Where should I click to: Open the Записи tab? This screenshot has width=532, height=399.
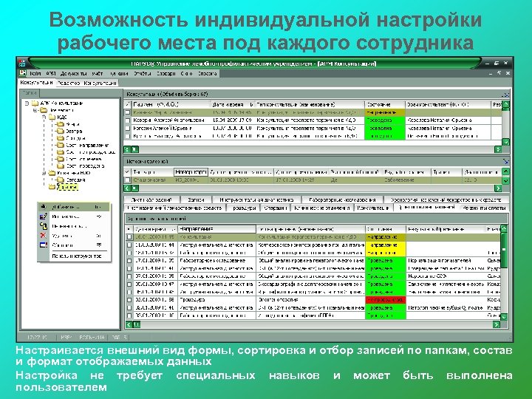[196, 199]
